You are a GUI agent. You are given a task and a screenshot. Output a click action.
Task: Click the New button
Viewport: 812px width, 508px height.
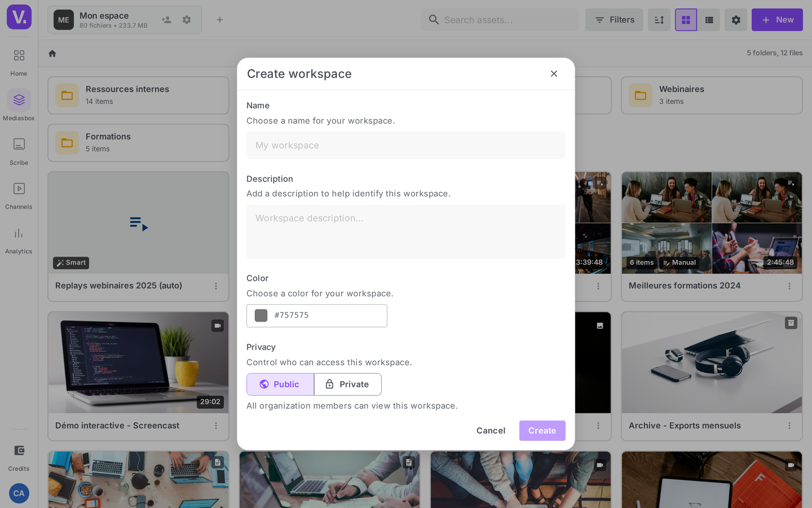pos(777,20)
